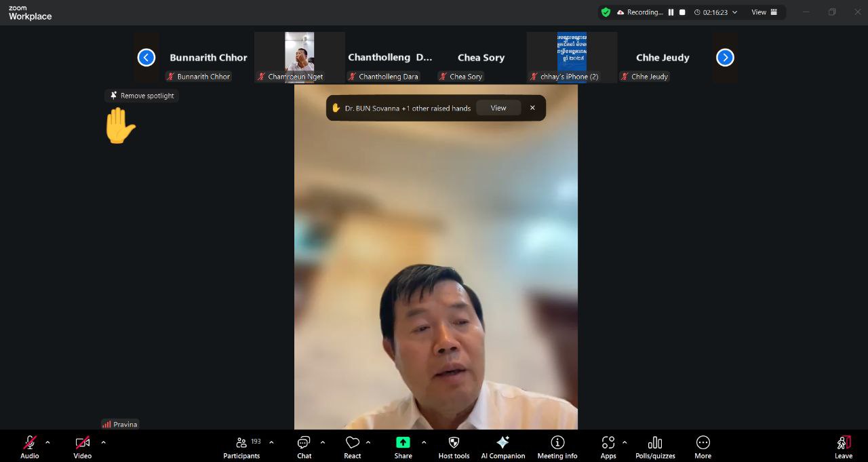This screenshot has width=868, height=462.
Task: Open the View layout menu
Action: [x=764, y=12]
